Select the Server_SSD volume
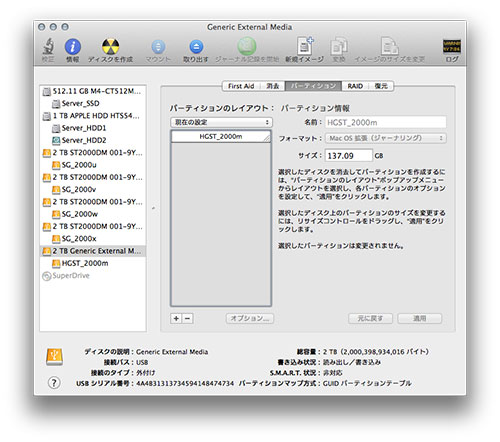500x442 pixels. click(93, 103)
